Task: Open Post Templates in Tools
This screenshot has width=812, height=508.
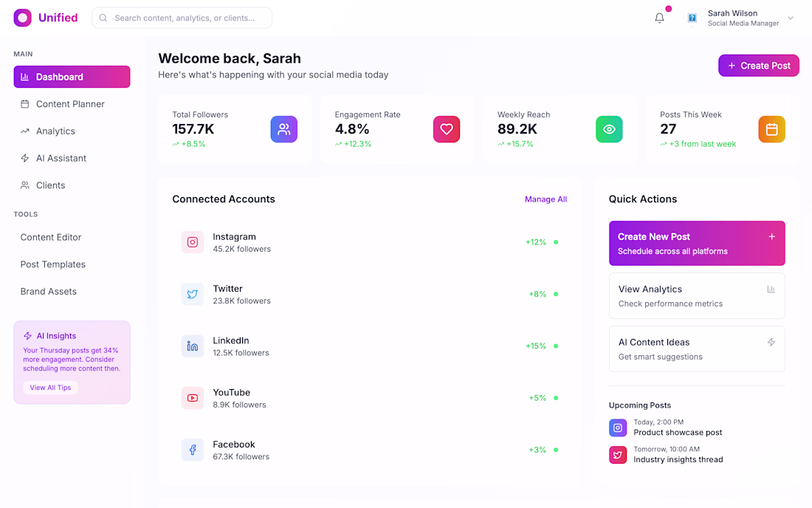Action: pos(72,264)
